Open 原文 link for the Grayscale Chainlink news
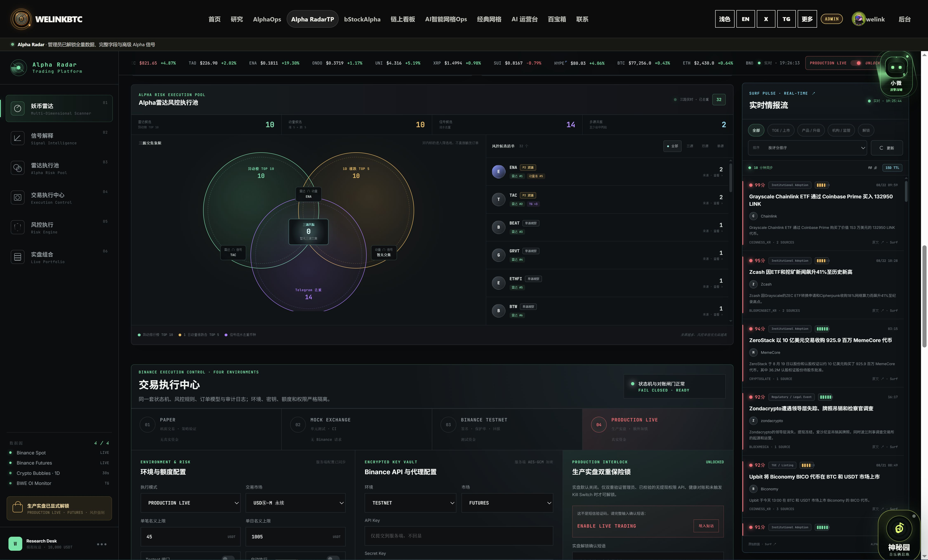Viewport: 928px width, 560px height. [x=877, y=242]
